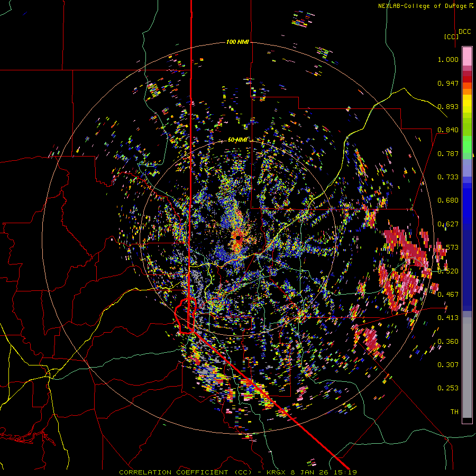The image size is (476, 476).
Task: Pick the gray color bar segment near 0.307
Action: pos(467,368)
